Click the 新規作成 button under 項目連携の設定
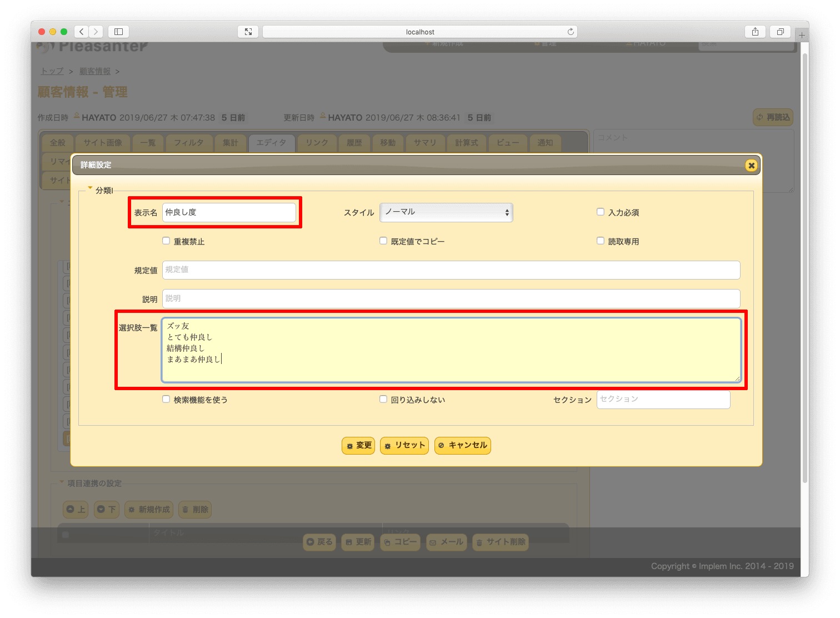The image size is (840, 618). [149, 510]
